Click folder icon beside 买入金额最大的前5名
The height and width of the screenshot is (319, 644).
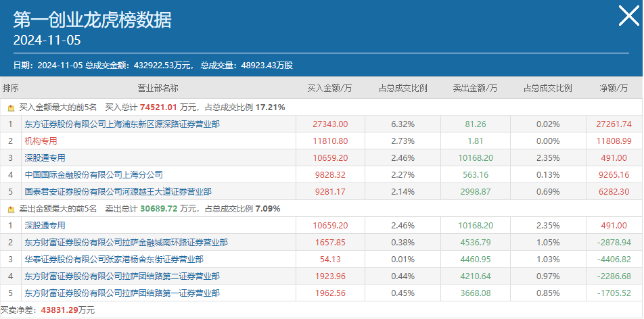point(11,108)
